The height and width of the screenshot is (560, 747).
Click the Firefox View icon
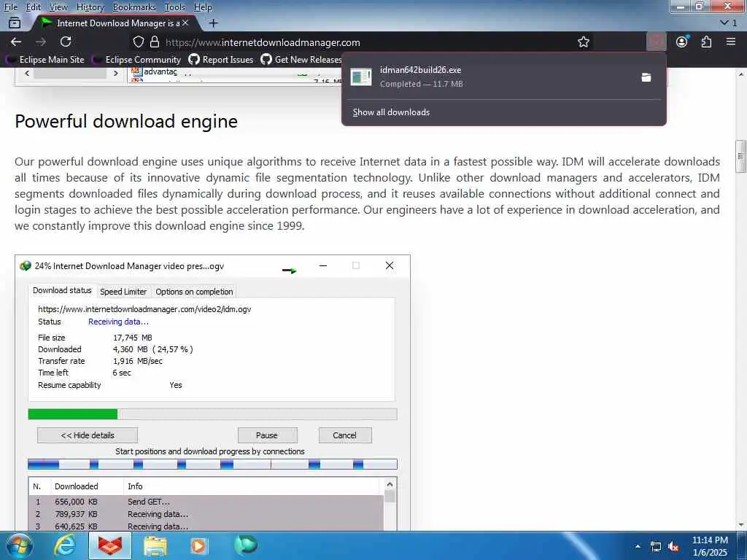click(x=15, y=23)
